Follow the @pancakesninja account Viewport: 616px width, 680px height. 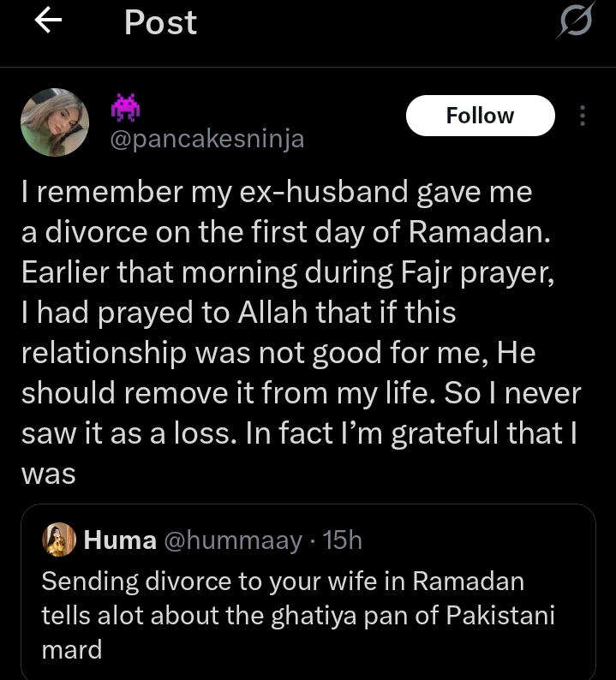point(480,116)
